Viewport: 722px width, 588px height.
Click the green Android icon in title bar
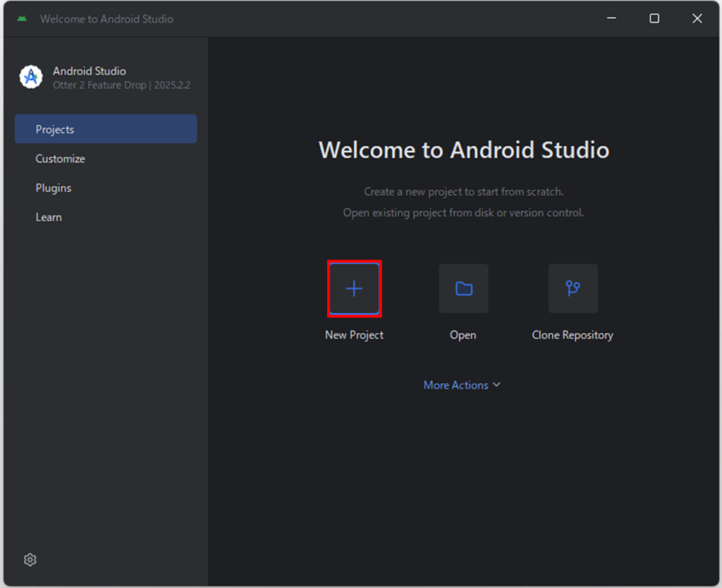22,18
